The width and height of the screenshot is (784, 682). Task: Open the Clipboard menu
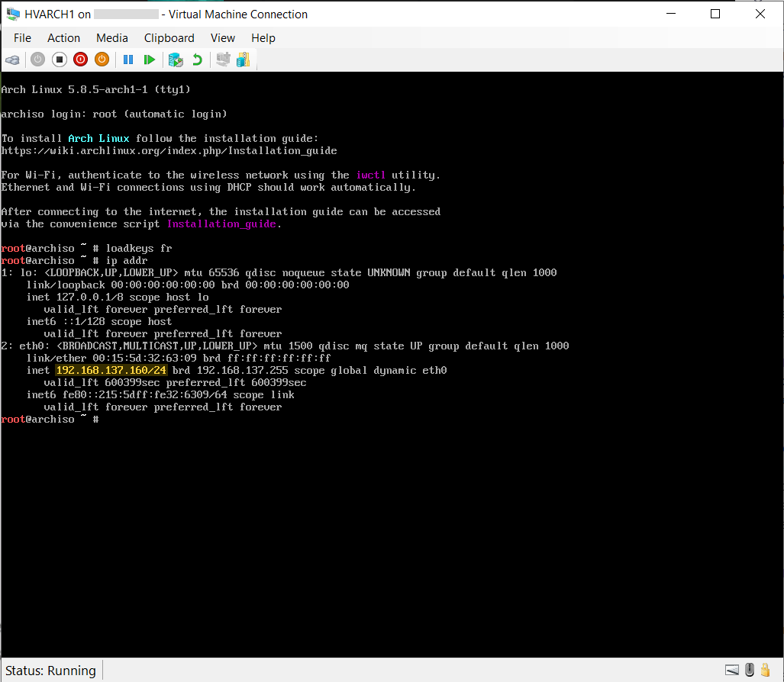[x=169, y=38]
